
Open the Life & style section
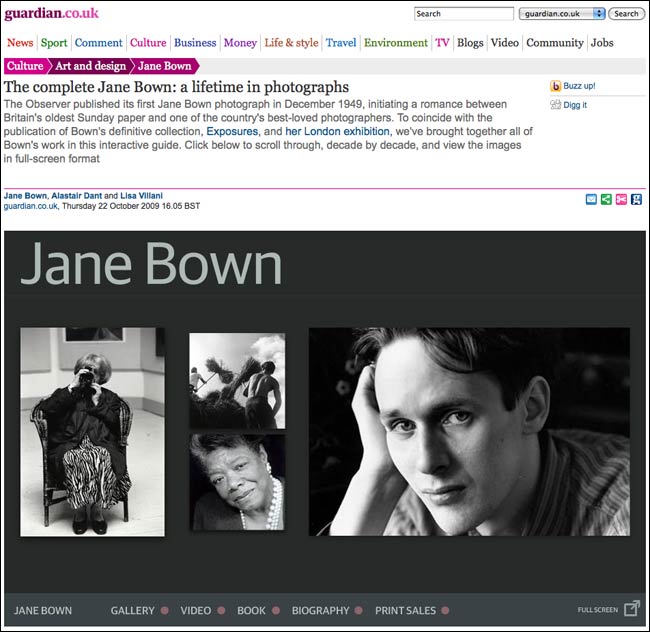tap(291, 43)
